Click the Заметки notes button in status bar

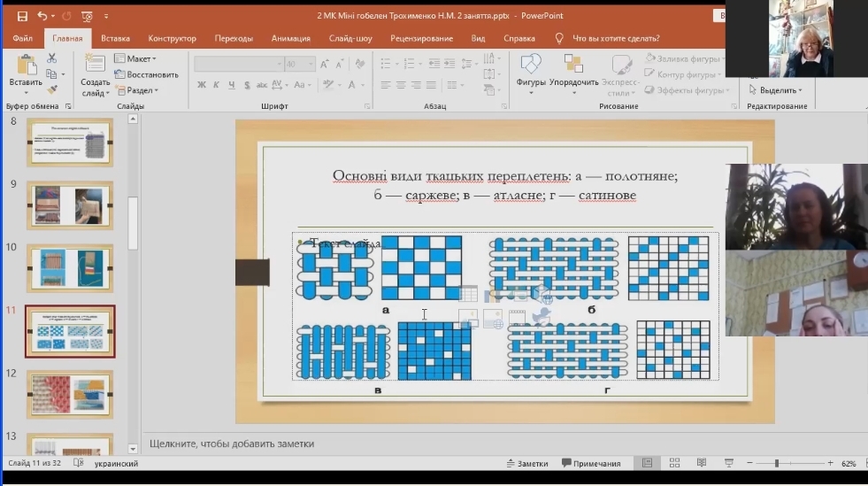click(x=527, y=463)
